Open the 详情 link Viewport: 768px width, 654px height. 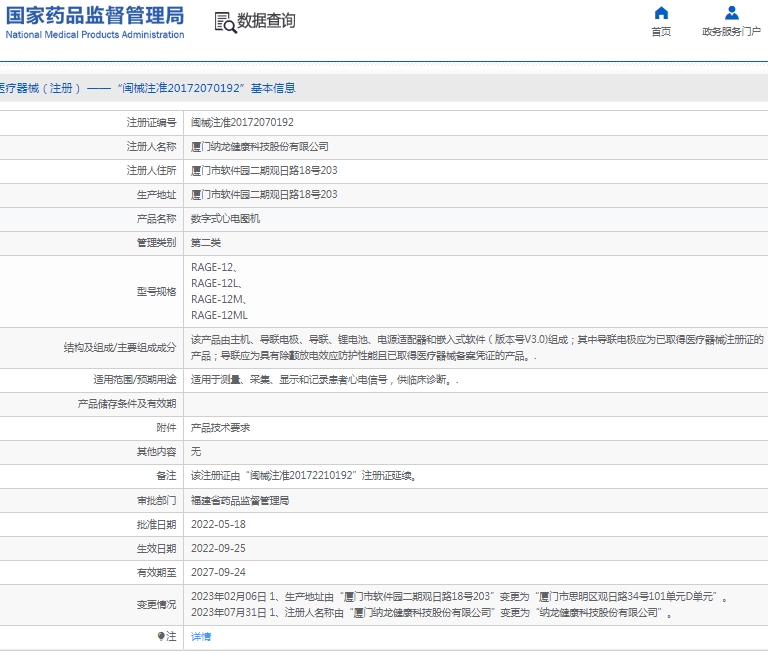click(201, 636)
